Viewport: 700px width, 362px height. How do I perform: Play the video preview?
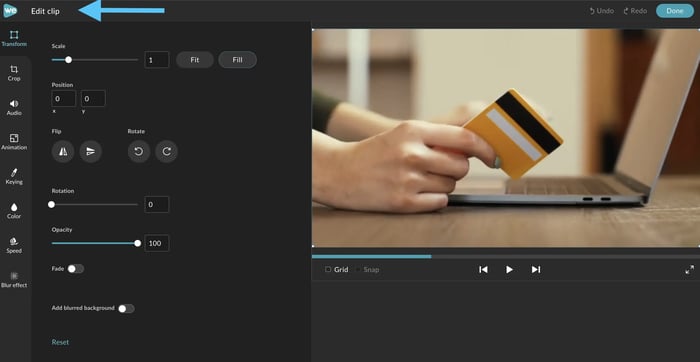[509, 270]
